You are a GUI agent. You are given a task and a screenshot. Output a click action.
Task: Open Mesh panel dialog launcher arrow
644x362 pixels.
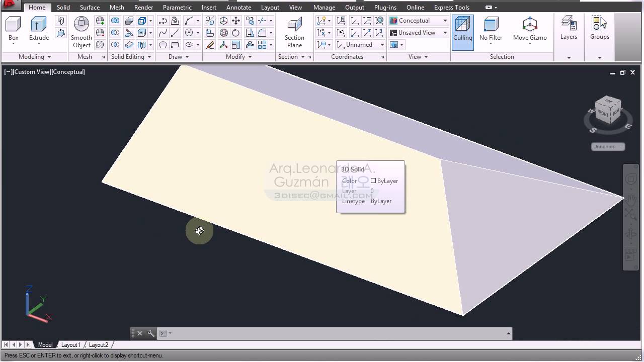coord(103,57)
